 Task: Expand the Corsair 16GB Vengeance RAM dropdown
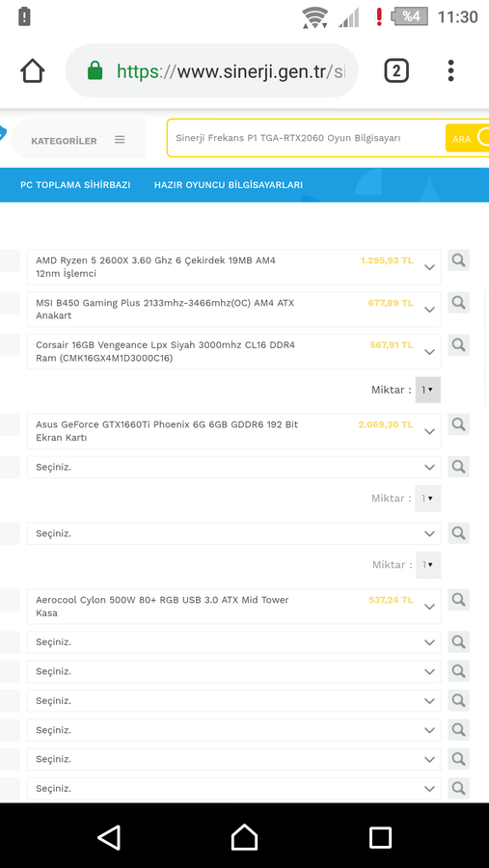233,351
